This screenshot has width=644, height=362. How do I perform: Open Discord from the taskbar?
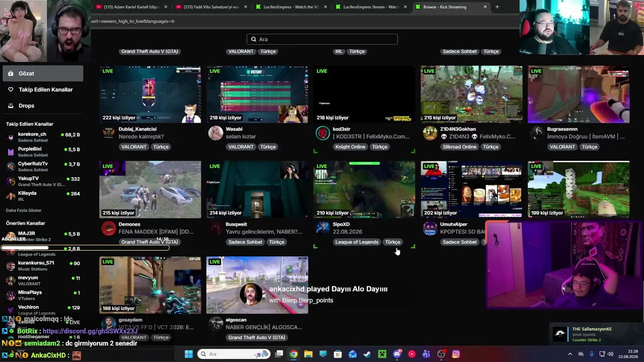click(x=397, y=354)
